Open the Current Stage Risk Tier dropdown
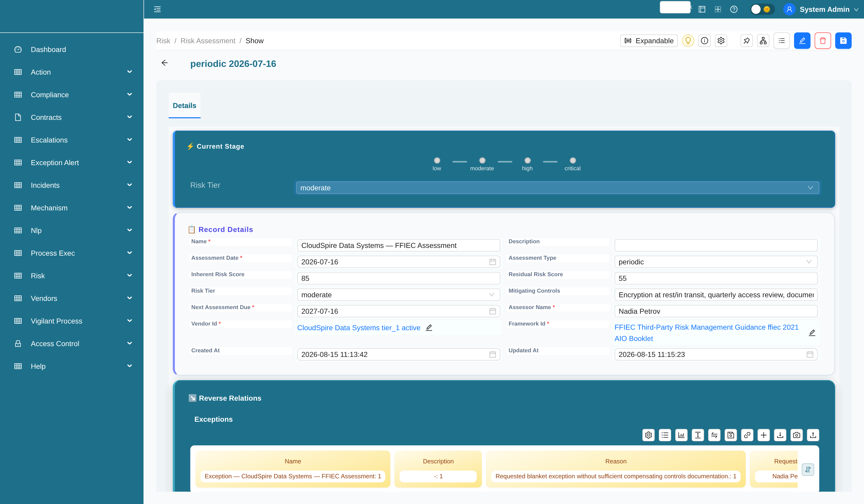This screenshot has width=864, height=504. click(x=557, y=188)
